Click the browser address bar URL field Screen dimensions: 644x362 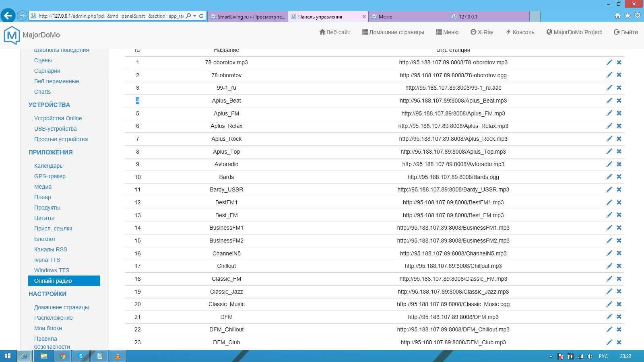[111, 16]
